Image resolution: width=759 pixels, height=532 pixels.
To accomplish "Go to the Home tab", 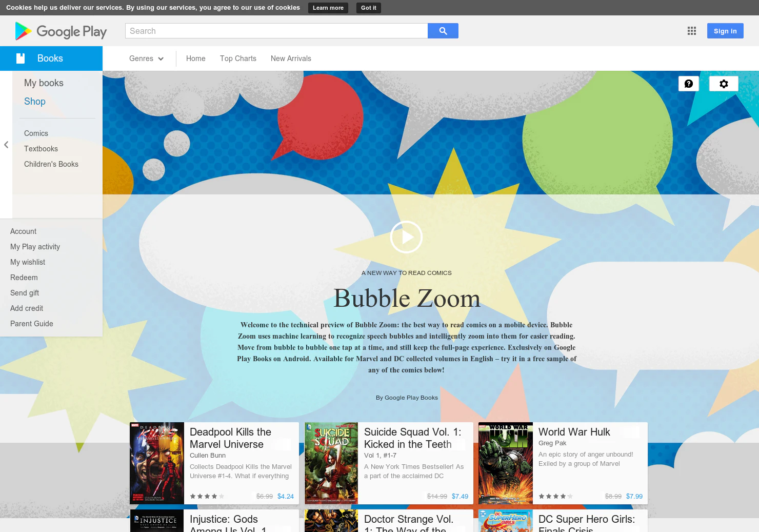I will [196, 58].
